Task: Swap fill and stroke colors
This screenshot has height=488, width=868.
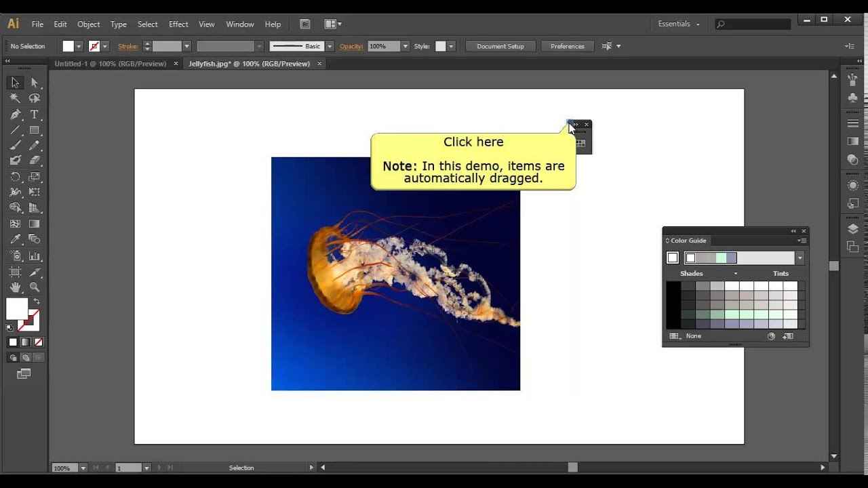Action: (x=37, y=302)
